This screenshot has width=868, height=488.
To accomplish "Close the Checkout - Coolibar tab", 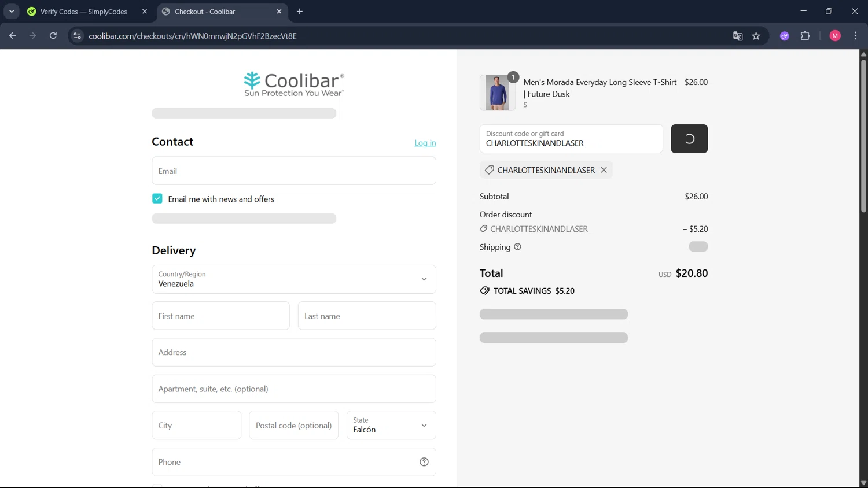I will (x=279, y=12).
